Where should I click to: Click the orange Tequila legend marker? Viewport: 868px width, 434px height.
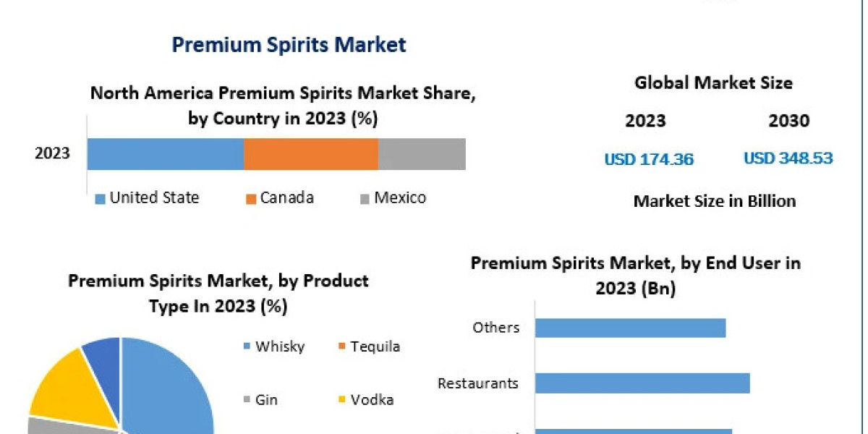pos(342,347)
